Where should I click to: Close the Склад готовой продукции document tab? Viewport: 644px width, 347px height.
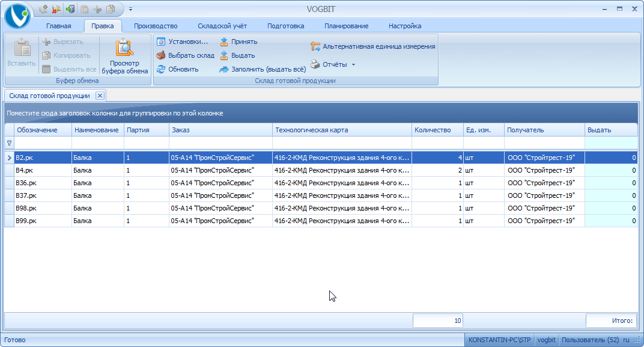100,96
